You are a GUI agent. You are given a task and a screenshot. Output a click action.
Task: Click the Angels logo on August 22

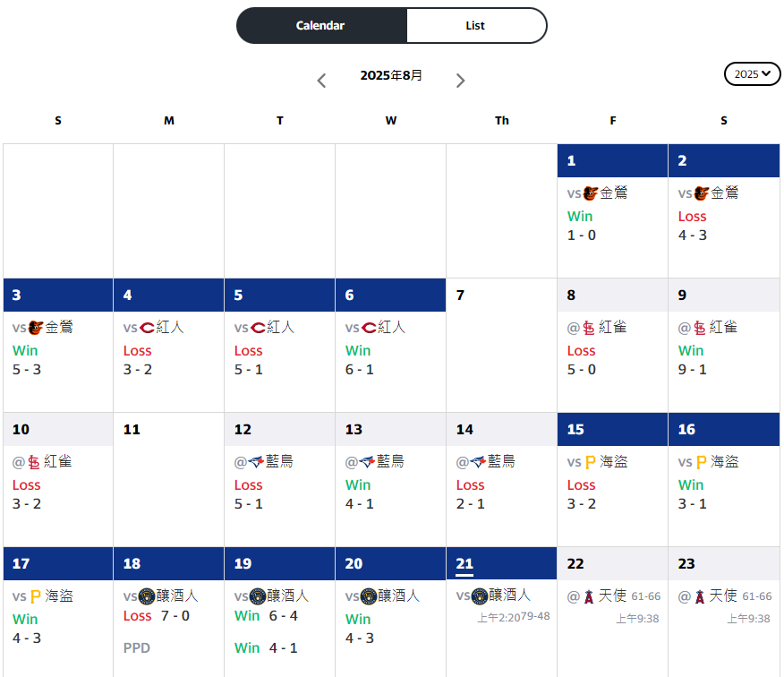tap(589, 596)
